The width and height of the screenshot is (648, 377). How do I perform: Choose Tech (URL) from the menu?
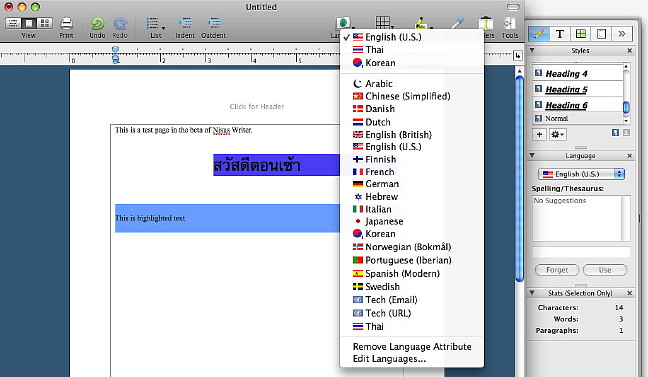[x=412, y=313]
